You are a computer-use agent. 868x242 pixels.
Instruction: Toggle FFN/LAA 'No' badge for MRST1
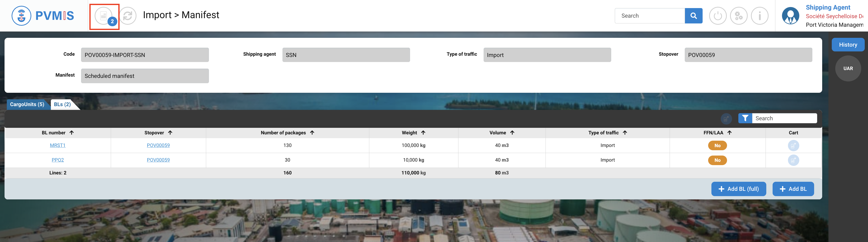(717, 145)
